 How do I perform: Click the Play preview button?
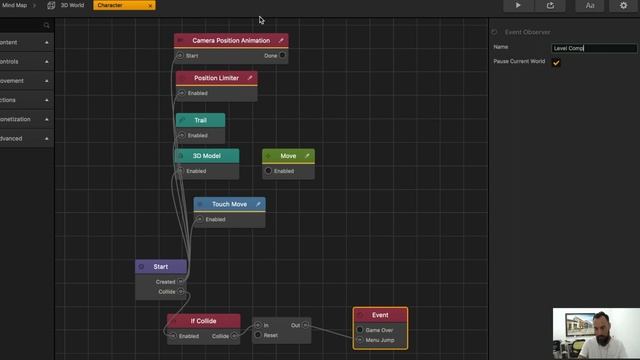[x=518, y=5]
